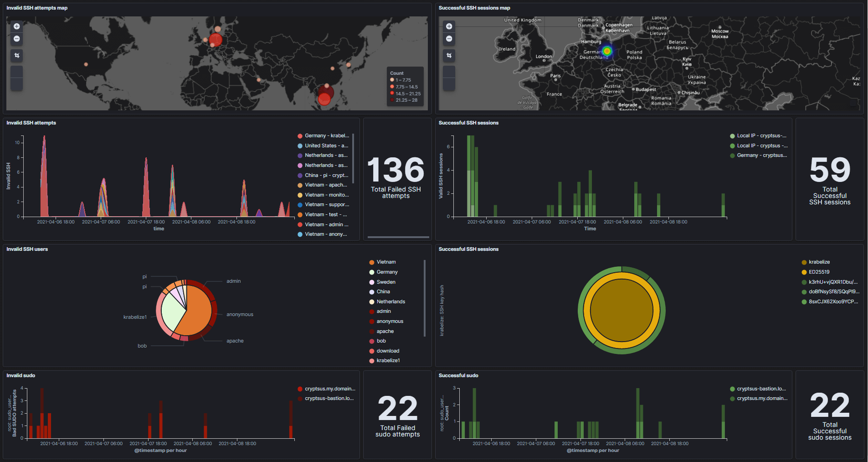Select the crop tool on the Invalid SSH attempts map
Viewport: 868px width, 462px height.
tap(16, 56)
